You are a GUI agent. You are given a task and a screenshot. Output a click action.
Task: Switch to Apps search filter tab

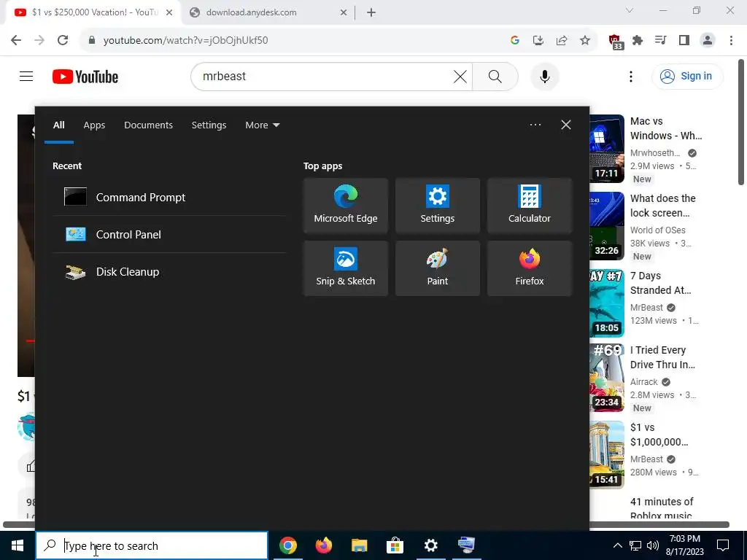94,125
